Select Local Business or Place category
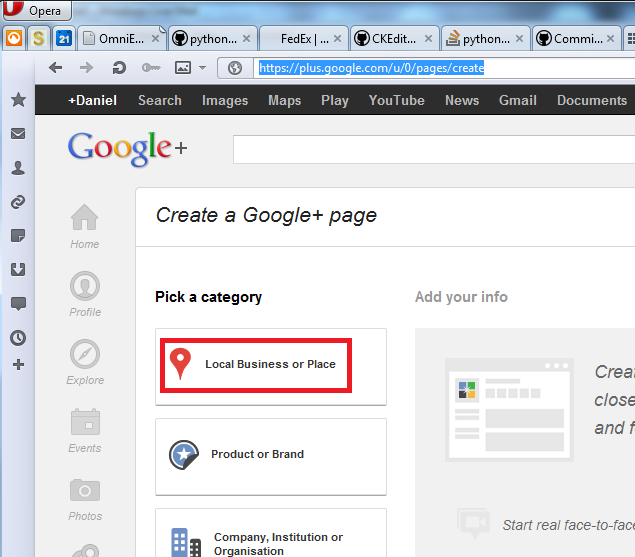Screen dimensions: 635x557 click(271, 367)
